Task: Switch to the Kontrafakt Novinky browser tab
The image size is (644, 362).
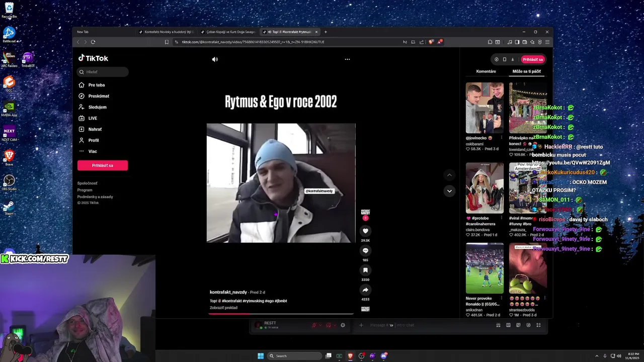Action: (x=166, y=32)
